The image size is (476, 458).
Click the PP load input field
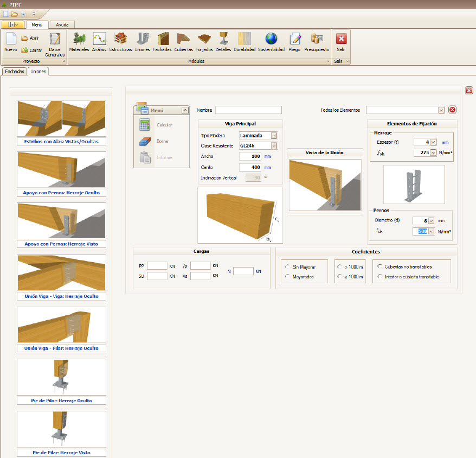[x=157, y=266]
